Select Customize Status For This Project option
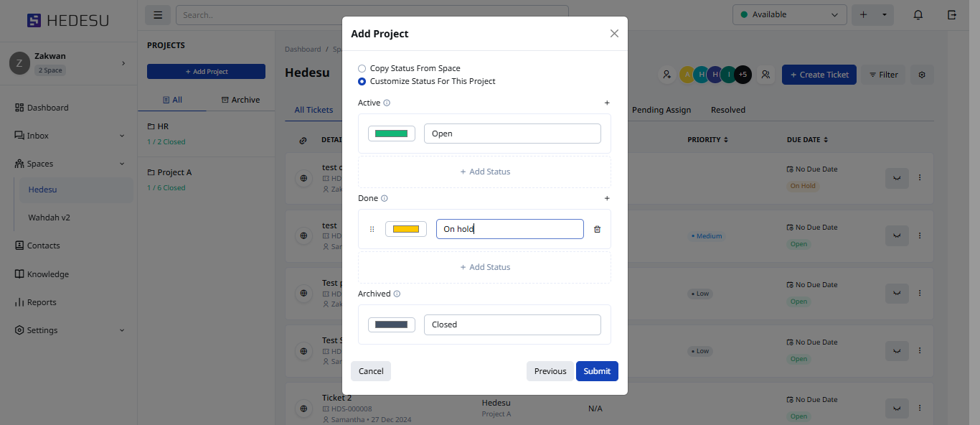Viewport: 980px width, 425px height. [362, 81]
